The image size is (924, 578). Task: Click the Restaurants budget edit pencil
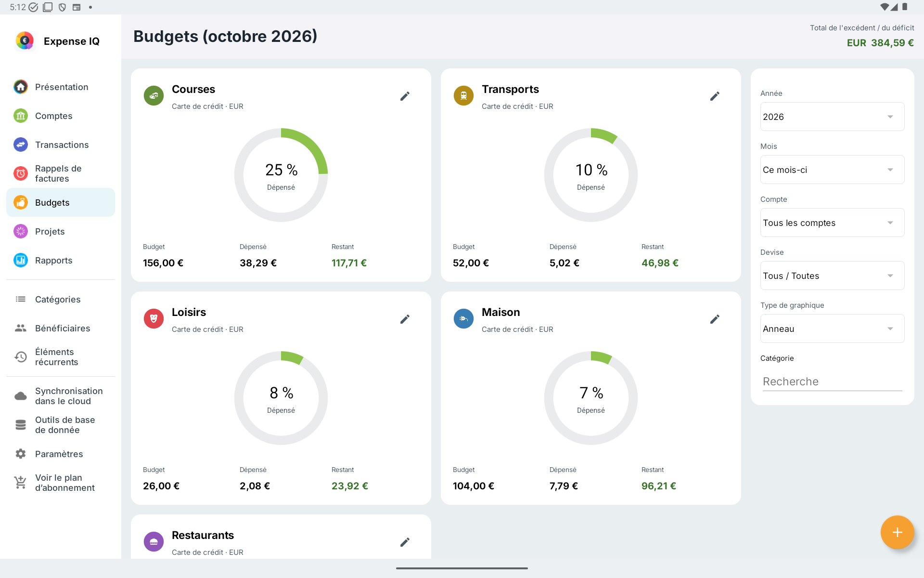[x=405, y=542]
